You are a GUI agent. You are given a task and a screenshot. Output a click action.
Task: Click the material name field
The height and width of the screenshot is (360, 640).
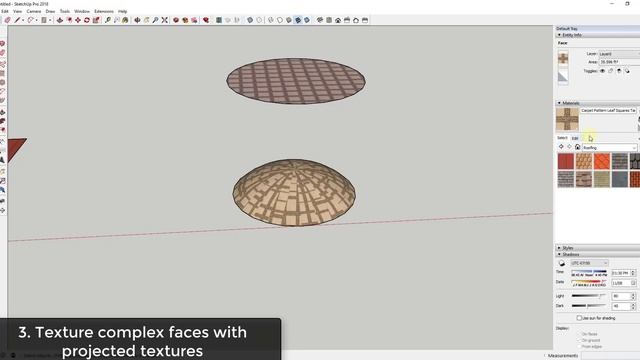(x=608, y=111)
